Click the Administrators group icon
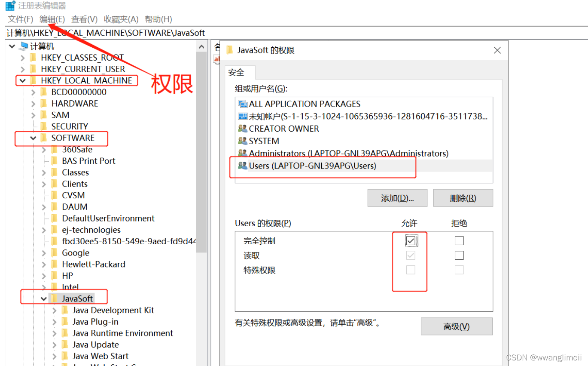Viewport: 588px width, 366px height. tap(243, 153)
